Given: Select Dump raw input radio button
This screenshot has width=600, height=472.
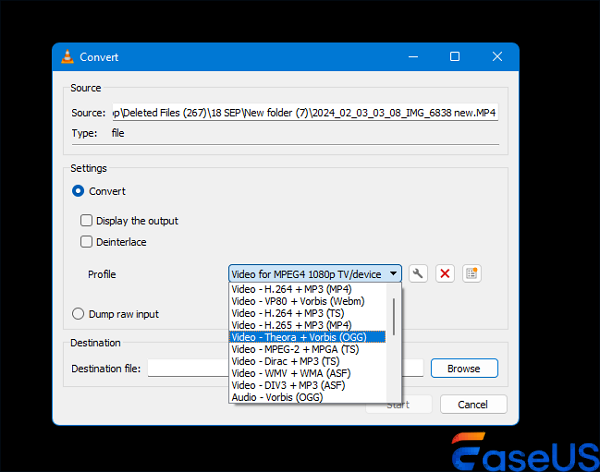Looking at the screenshot, I should coord(78,314).
